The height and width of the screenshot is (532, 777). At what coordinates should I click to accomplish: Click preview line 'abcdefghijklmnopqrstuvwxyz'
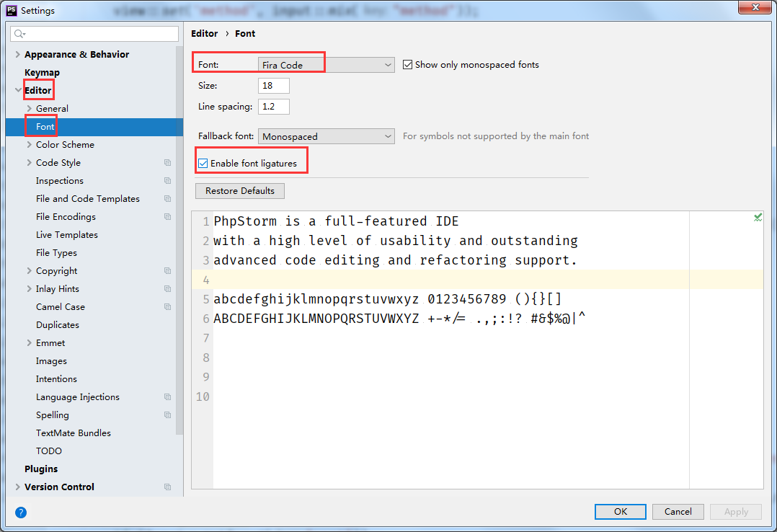click(x=316, y=299)
